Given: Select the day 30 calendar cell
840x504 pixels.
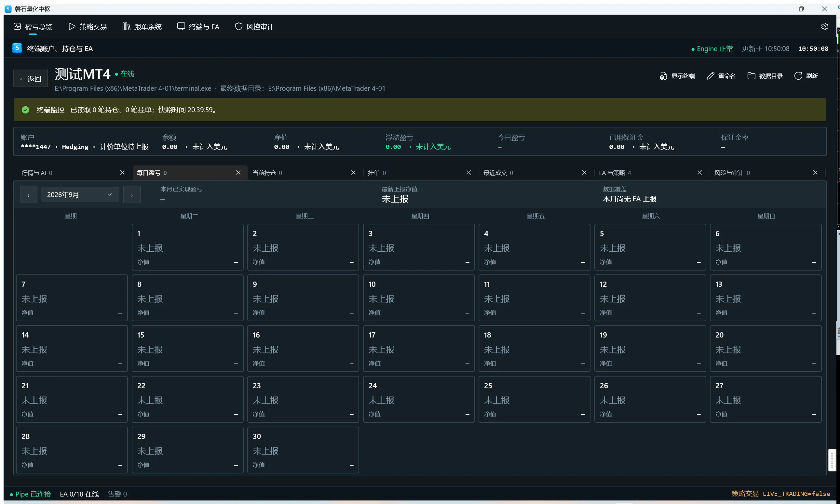Looking at the screenshot, I should (x=303, y=450).
